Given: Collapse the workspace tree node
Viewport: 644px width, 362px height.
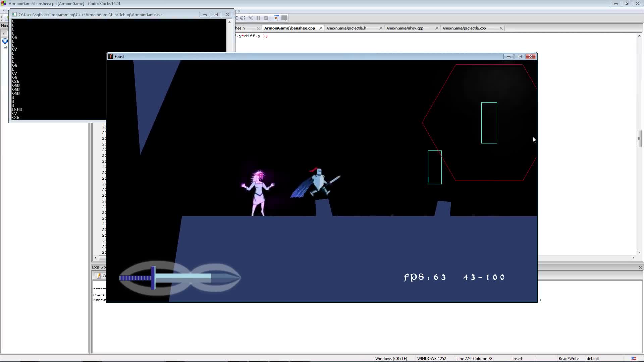Looking at the screenshot, I should (x=5, y=47).
